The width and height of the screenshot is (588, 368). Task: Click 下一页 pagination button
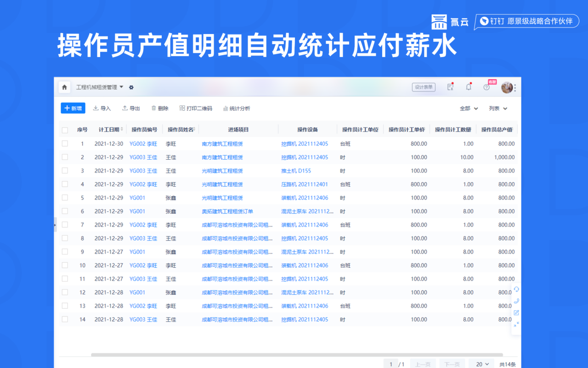[452, 364]
